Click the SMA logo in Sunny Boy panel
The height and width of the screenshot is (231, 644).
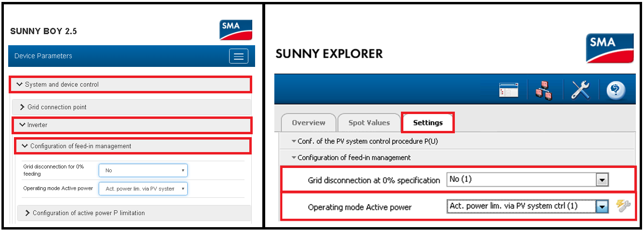tap(236, 30)
